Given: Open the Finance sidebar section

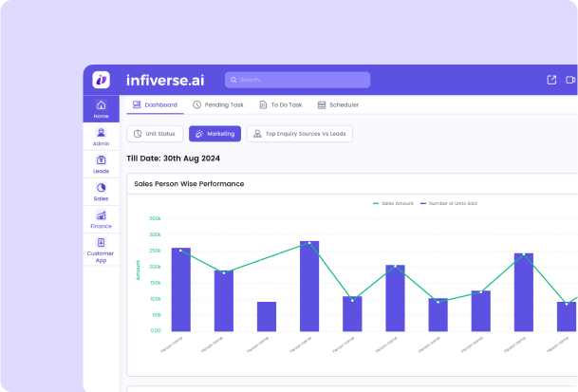Looking at the screenshot, I should click(102, 218).
